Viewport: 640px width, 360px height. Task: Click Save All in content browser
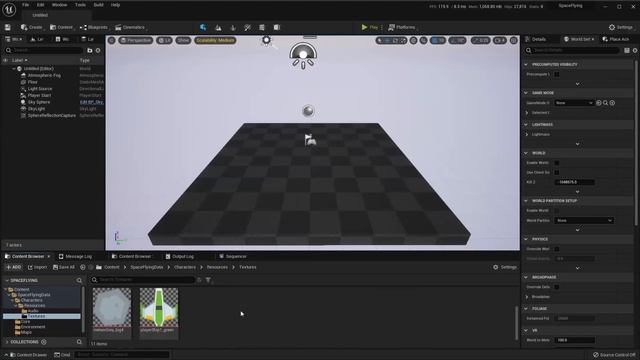pos(64,267)
